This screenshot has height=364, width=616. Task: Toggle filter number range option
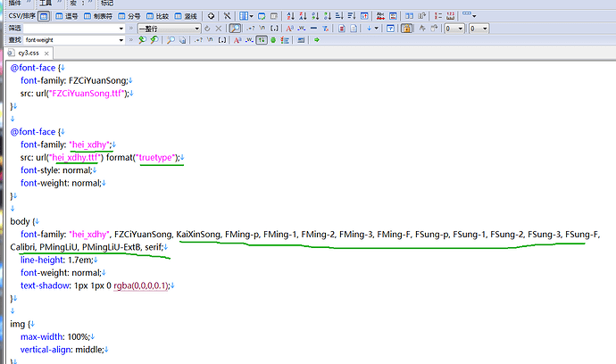pos(274,29)
